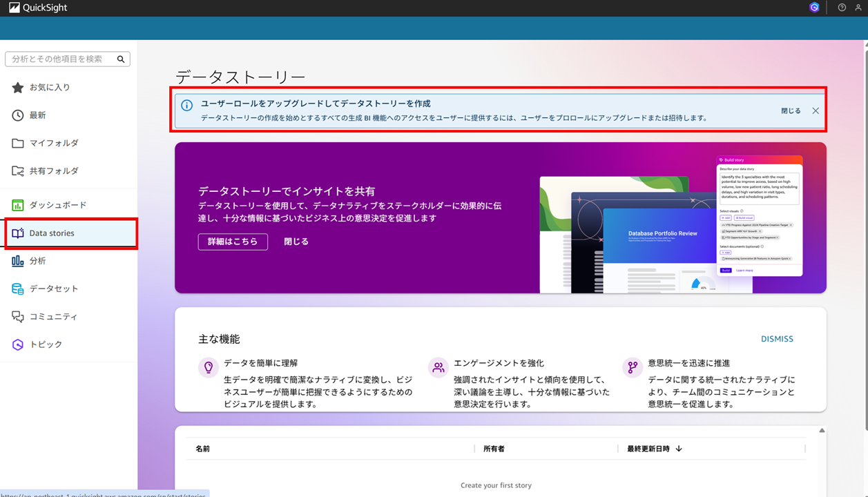Open the user account icon
Screen dimensions: 868x497
point(858,8)
